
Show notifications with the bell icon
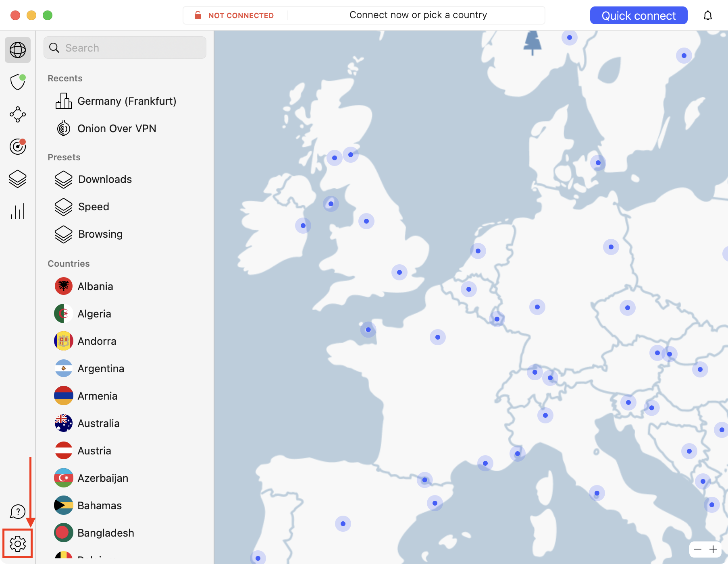pyautogui.click(x=708, y=16)
